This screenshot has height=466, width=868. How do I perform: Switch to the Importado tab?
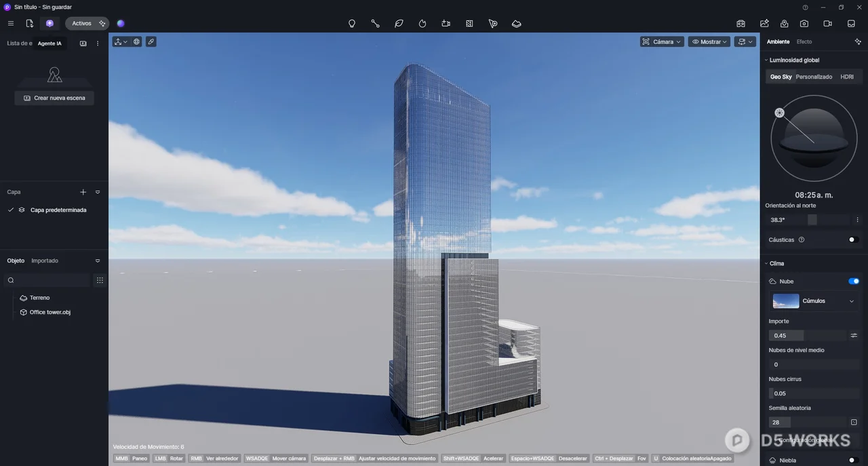[x=45, y=260]
